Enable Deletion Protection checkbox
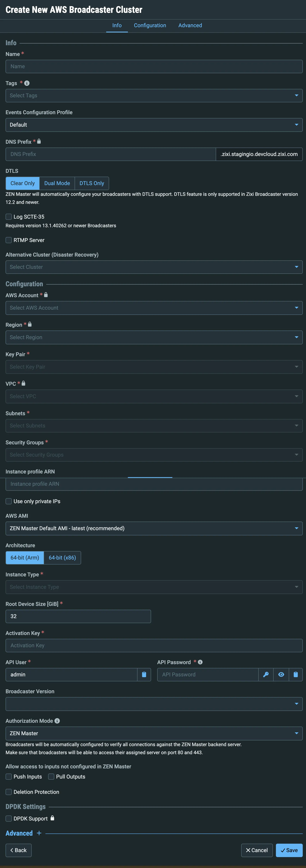Viewport: 306px width, 868px height. pos(9,792)
